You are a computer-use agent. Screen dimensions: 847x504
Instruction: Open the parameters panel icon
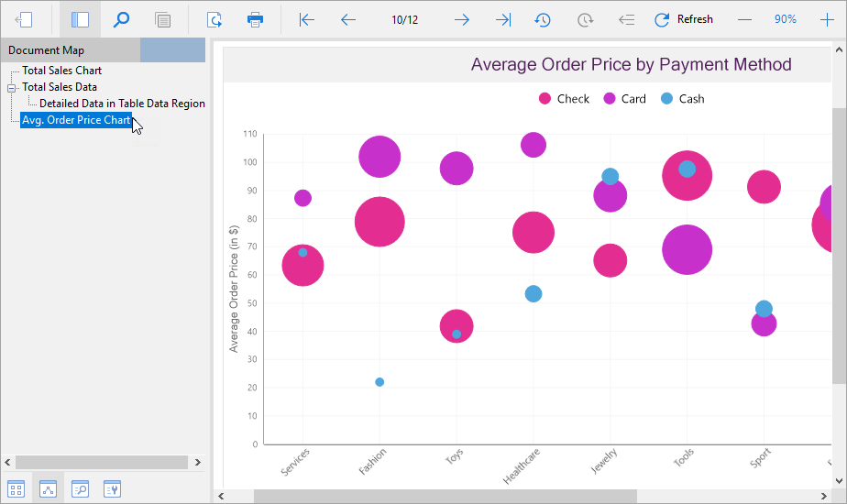click(x=112, y=488)
